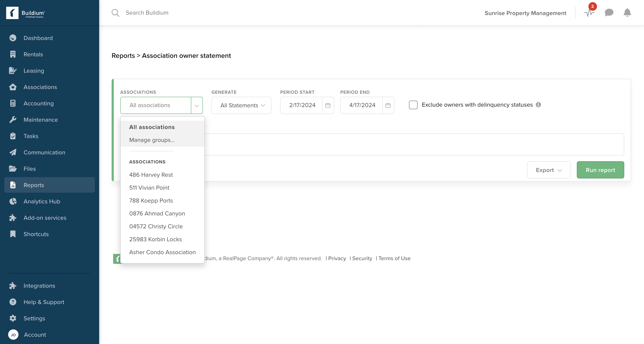Viewport: 644px width, 344px height.
Task: Open Analytics Hub in sidebar
Action: pos(42,201)
